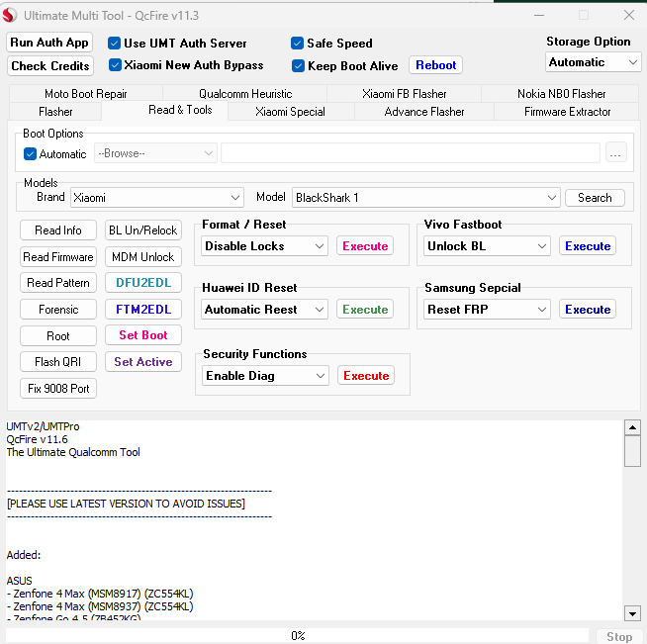Toggle Use UMT Auth Server checkbox

pos(114,44)
